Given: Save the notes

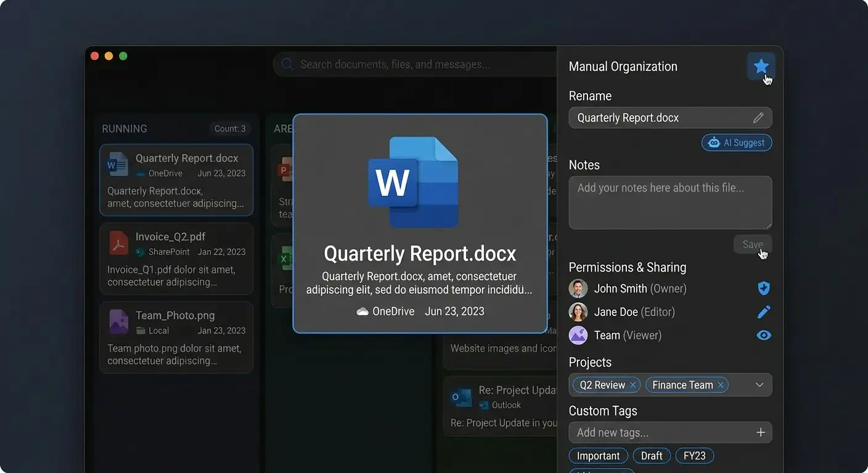Looking at the screenshot, I should click(x=752, y=245).
